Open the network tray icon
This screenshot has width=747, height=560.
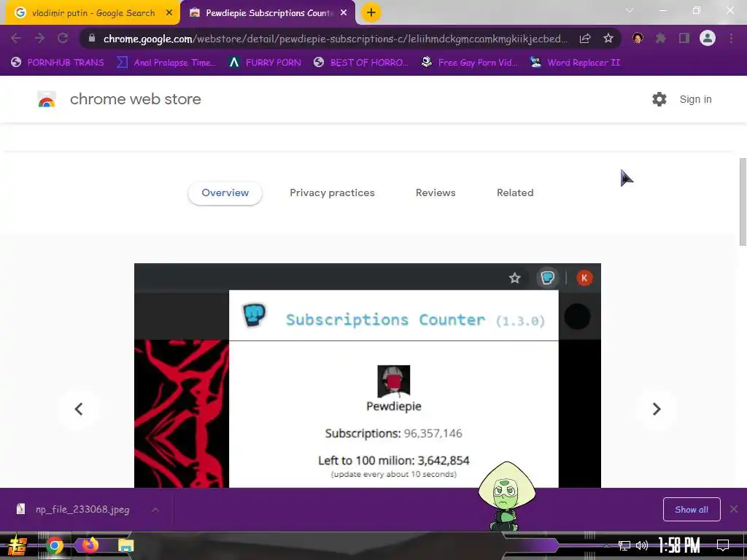coord(624,545)
